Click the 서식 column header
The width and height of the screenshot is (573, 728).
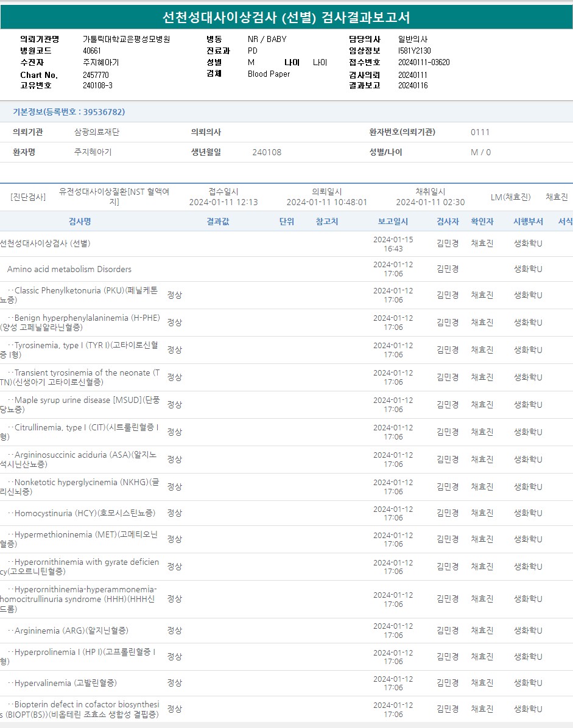(565, 222)
